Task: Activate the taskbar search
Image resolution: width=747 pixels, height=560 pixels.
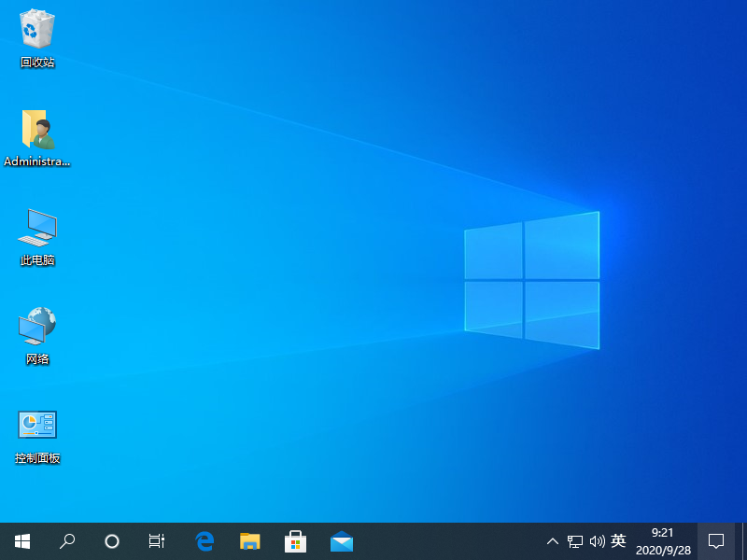Action: [67, 541]
